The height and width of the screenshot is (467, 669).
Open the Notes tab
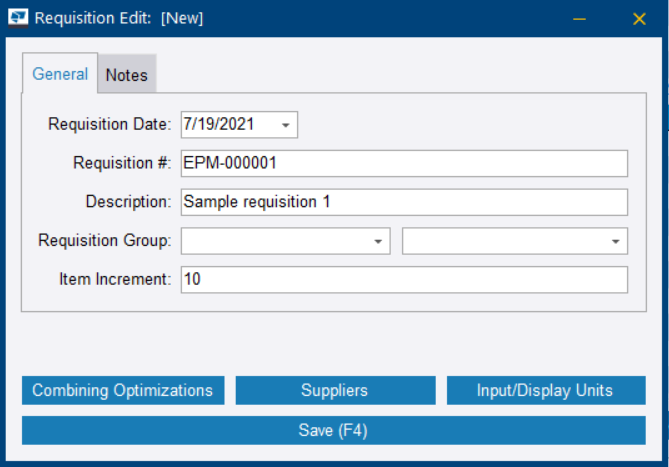pos(127,75)
